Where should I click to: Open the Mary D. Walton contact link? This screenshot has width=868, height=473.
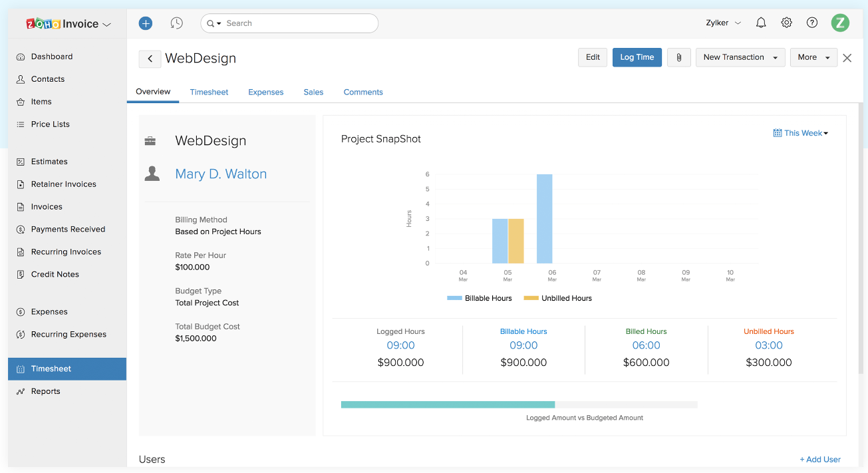221,174
